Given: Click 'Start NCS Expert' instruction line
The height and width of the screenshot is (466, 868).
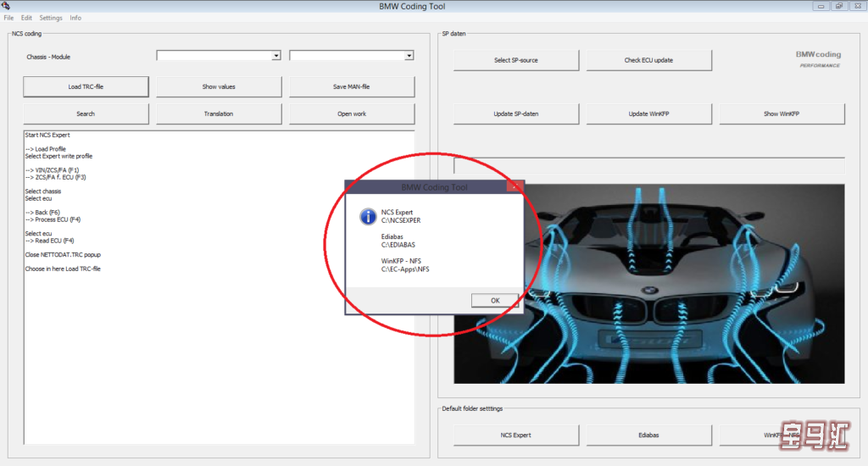Looking at the screenshot, I should pyautogui.click(x=47, y=135).
